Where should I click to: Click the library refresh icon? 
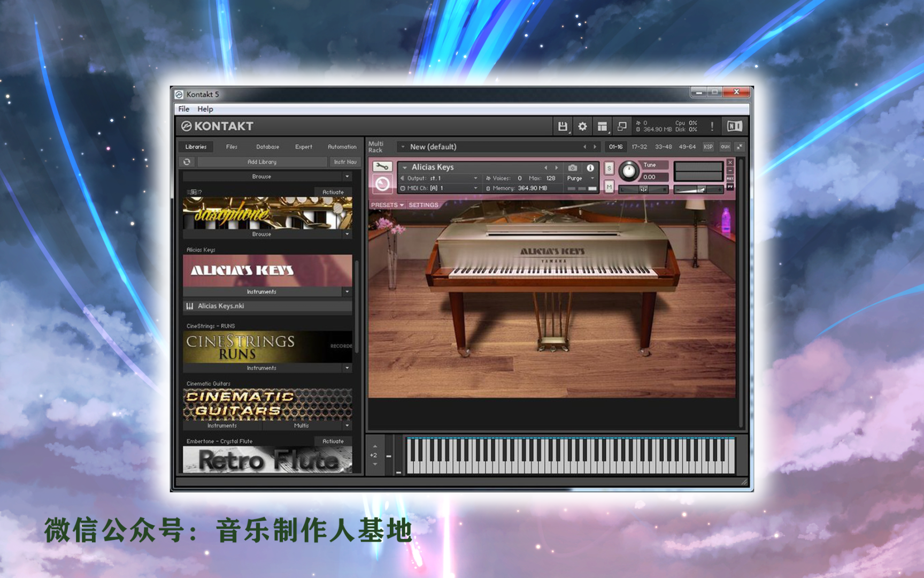point(187,162)
